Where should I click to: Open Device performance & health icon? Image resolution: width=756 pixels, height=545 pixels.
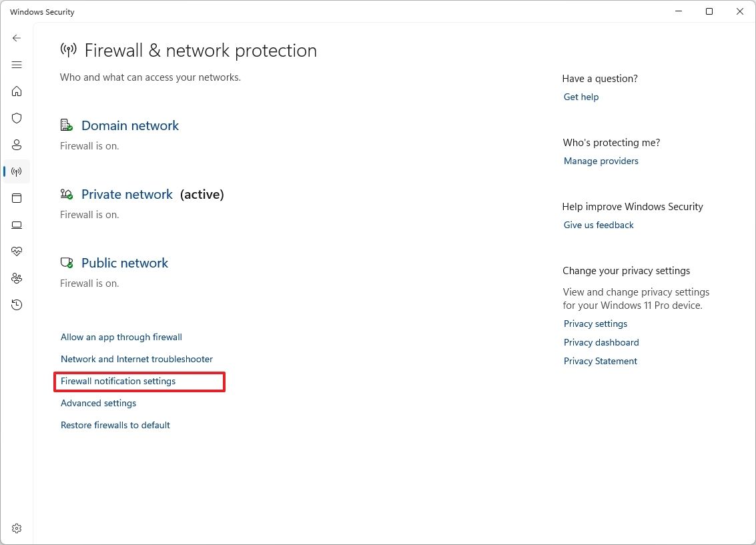(x=17, y=251)
